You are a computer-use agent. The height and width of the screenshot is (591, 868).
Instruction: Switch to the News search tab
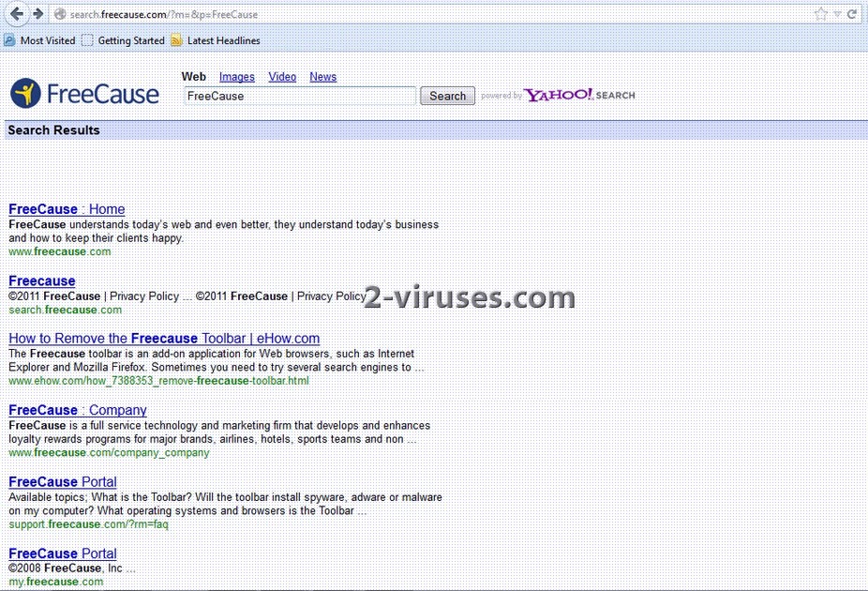coord(322,77)
